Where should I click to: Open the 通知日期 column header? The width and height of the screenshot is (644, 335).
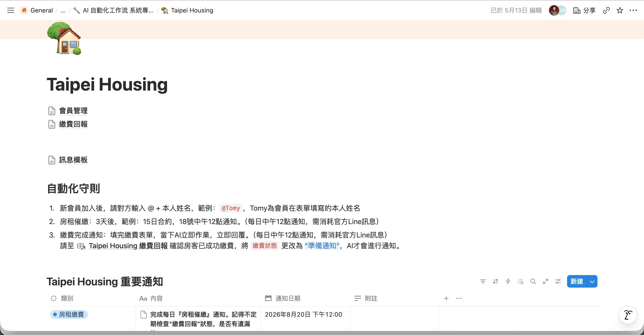(305, 298)
